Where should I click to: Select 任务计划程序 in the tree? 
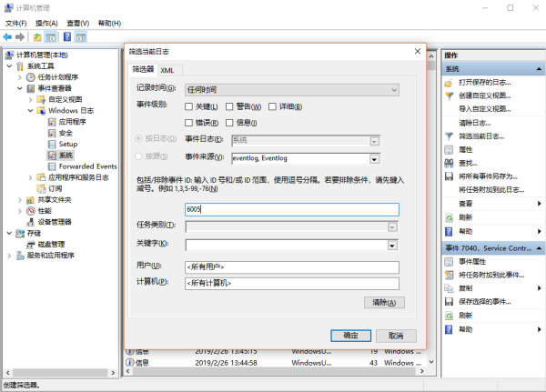click(x=58, y=77)
